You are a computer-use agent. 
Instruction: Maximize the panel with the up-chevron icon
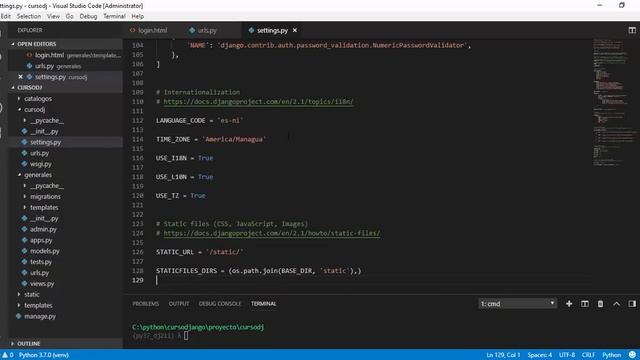pyautogui.click(x=616, y=304)
